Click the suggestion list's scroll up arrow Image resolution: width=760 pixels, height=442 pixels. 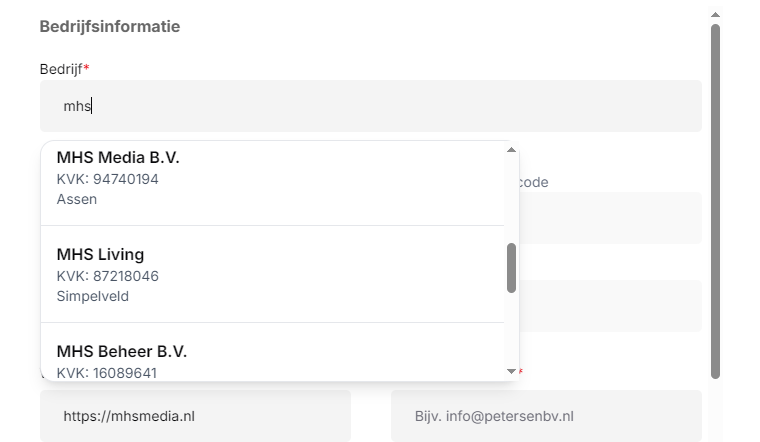click(511, 150)
